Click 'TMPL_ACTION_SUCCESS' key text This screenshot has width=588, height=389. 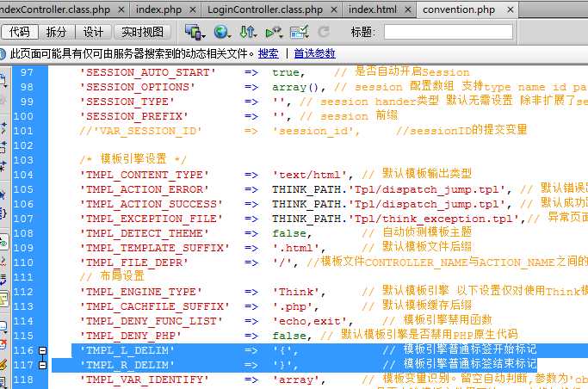coord(152,204)
